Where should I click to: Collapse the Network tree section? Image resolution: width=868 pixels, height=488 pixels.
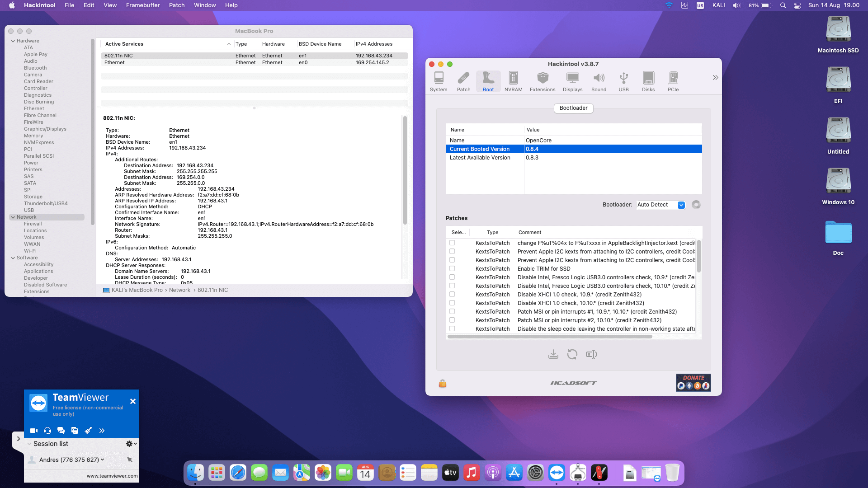coord(13,217)
